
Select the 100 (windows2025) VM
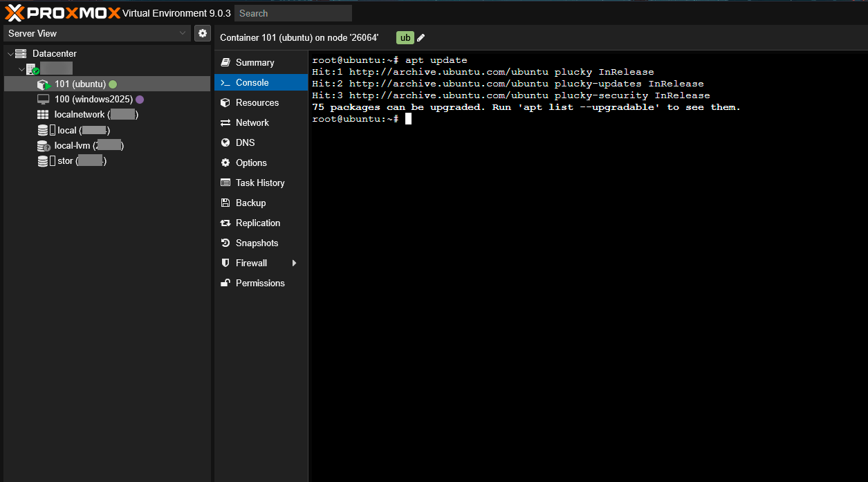coord(93,99)
